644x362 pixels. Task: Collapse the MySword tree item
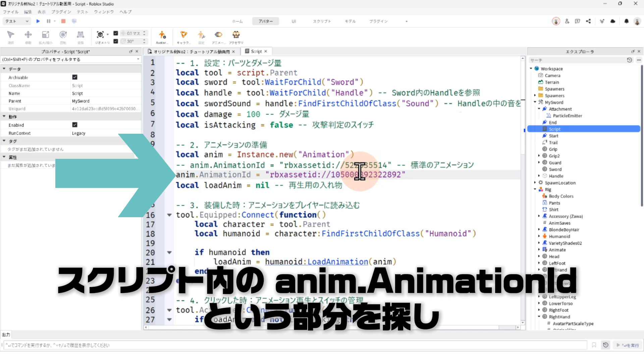(535, 102)
